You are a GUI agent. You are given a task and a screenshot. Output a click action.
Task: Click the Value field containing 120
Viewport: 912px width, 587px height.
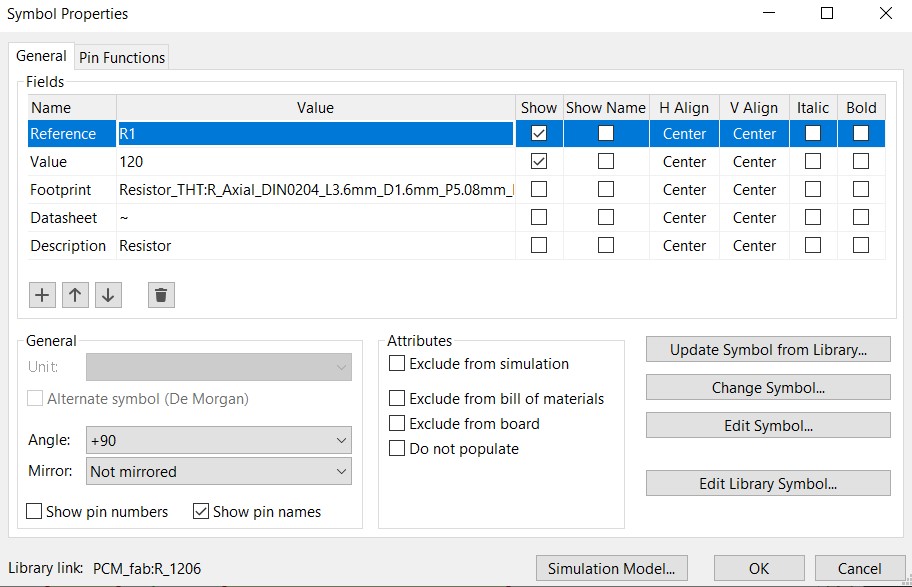click(315, 162)
